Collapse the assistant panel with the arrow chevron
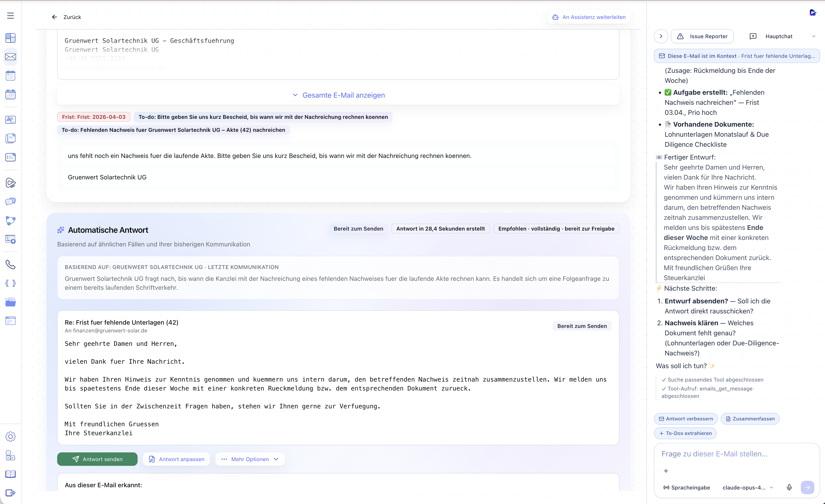Screen dimensions: 825x504 [x=661, y=36]
